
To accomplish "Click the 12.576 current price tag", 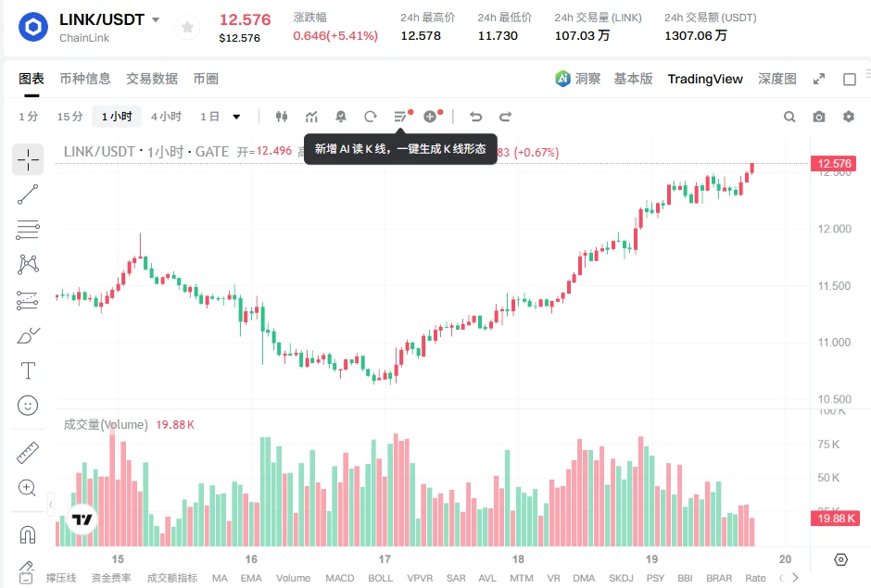I will coord(834,163).
